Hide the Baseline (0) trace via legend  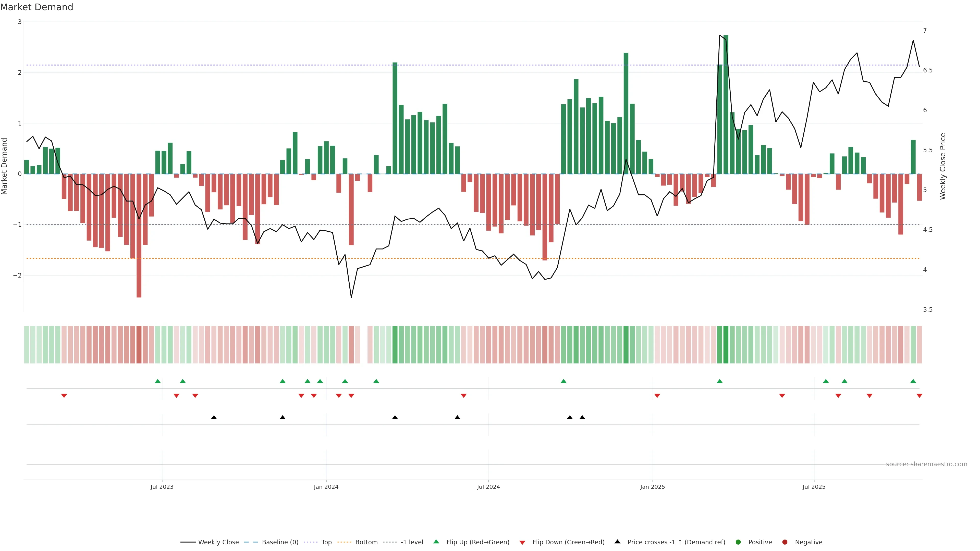[280, 542]
